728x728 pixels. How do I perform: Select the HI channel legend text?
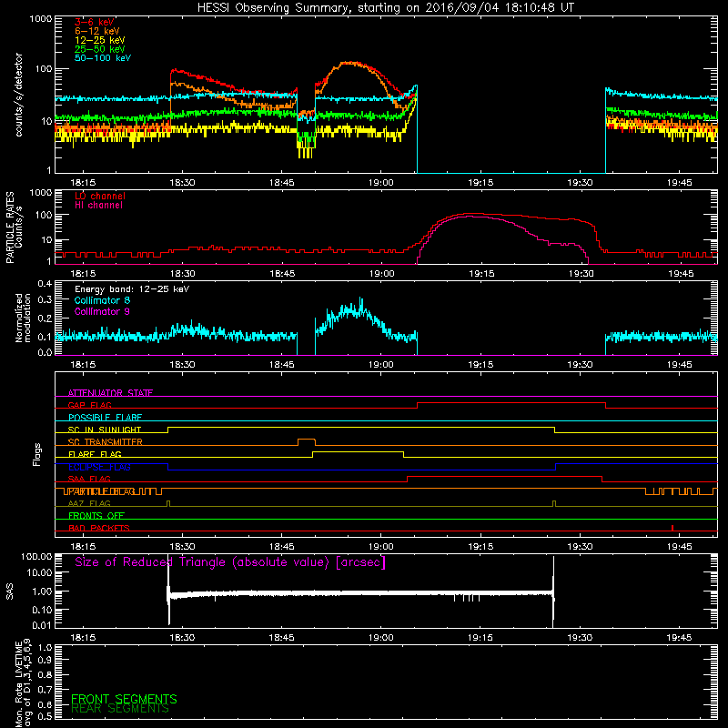click(x=98, y=206)
